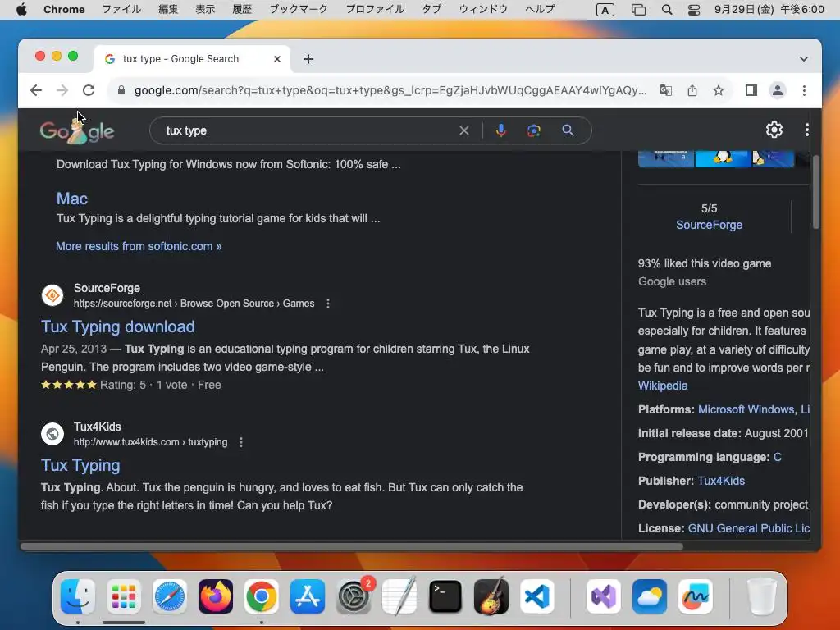This screenshot has height=630, width=840.
Task: Open the Mac softonic sublink
Action: 72,199
